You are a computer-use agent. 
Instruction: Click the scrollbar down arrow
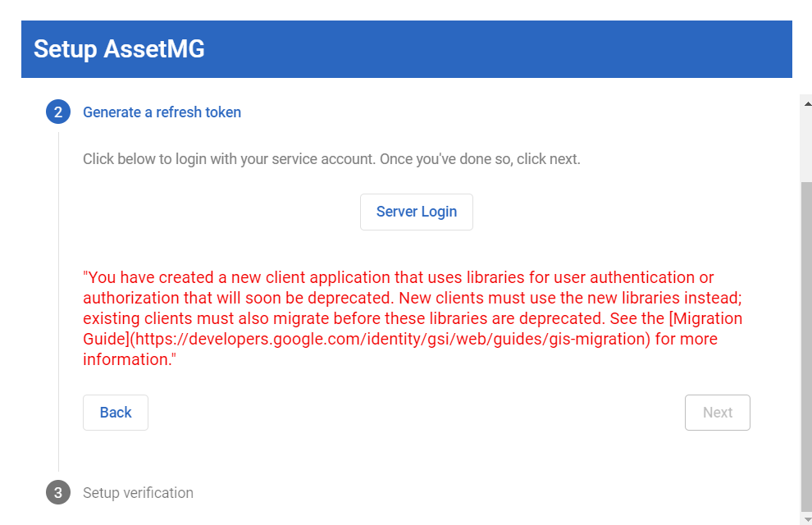806,518
